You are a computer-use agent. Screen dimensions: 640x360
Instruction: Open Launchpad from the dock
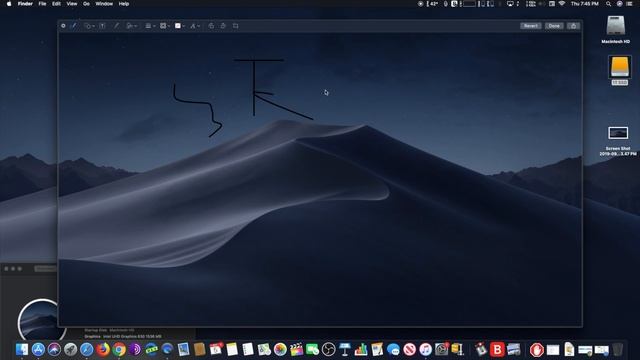click(x=70, y=349)
